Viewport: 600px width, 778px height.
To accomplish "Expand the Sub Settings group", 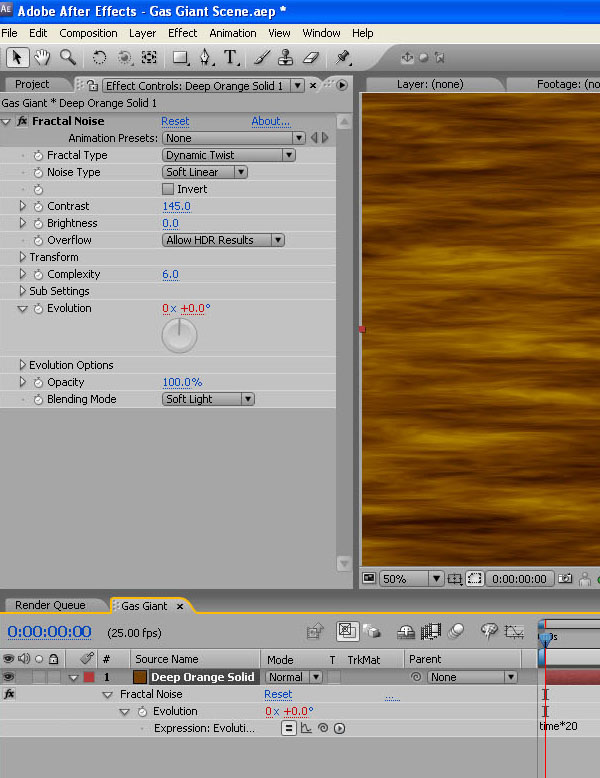I will (23, 291).
